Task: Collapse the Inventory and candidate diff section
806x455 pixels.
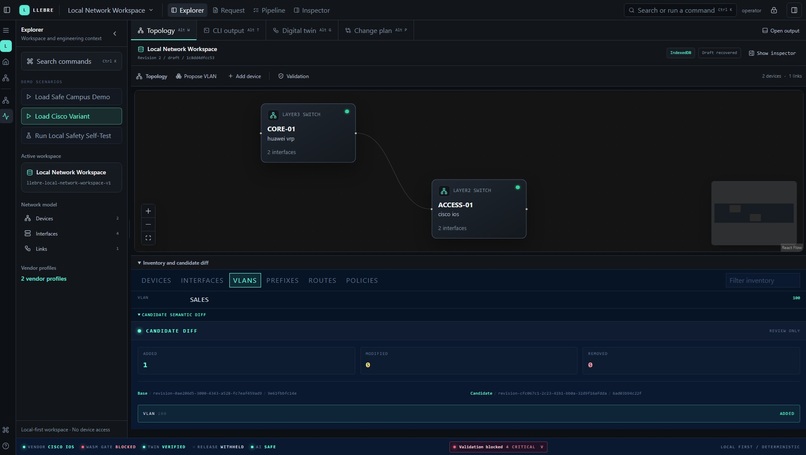Action: pyautogui.click(x=173, y=263)
